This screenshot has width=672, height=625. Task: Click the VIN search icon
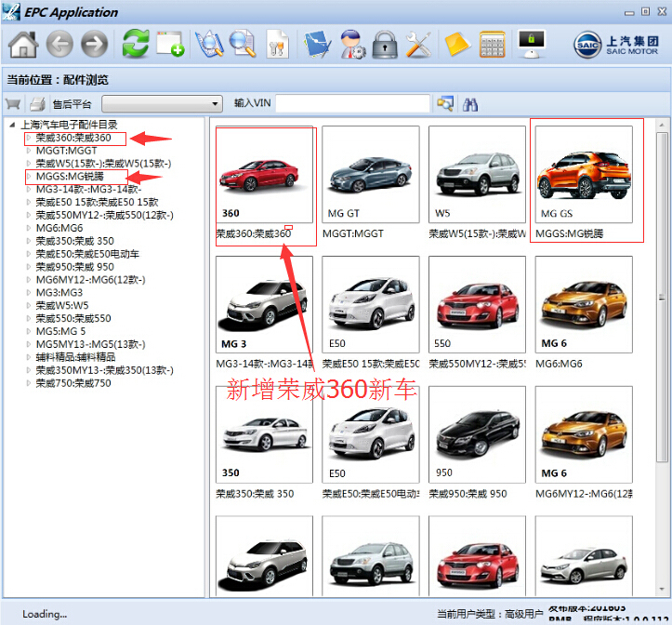(x=445, y=104)
